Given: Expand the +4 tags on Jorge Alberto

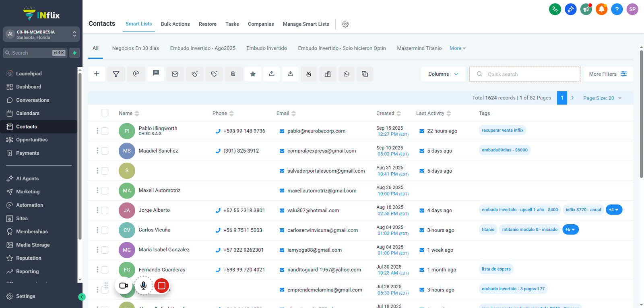Looking at the screenshot, I should (x=614, y=210).
